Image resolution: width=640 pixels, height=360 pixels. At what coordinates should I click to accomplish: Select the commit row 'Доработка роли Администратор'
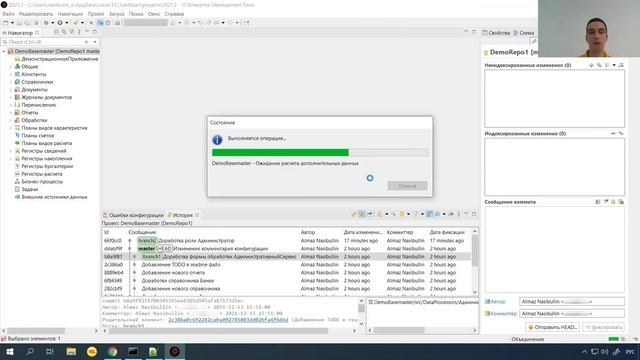click(x=286, y=241)
